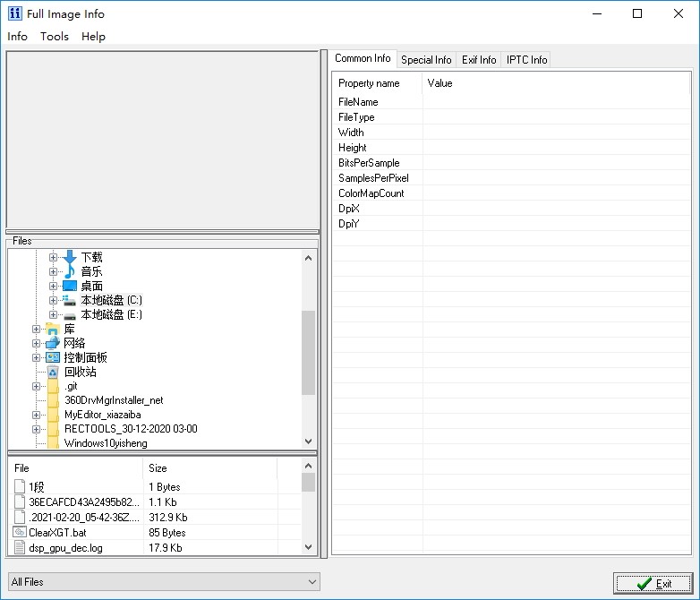
Task: Select the 网络 network icon
Action: [53, 343]
